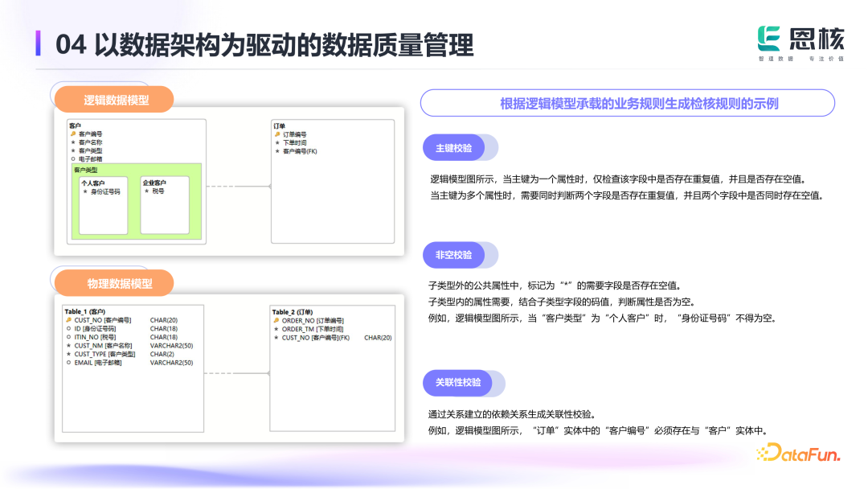Click the key icon beside 客户编号

coord(72,134)
